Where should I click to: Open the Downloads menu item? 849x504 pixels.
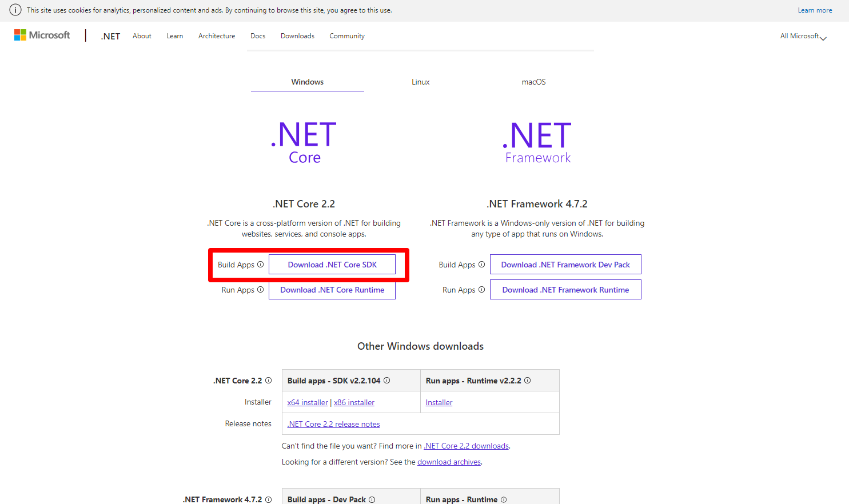click(x=297, y=36)
